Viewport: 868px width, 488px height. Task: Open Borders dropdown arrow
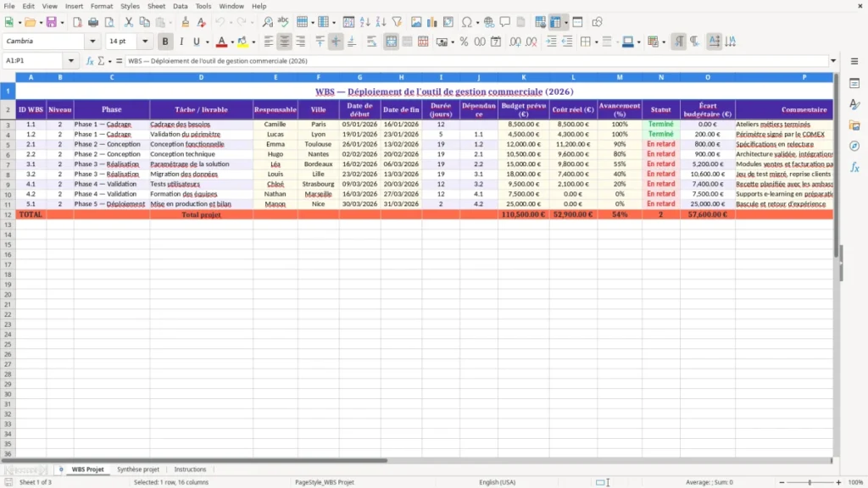coord(596,42)
